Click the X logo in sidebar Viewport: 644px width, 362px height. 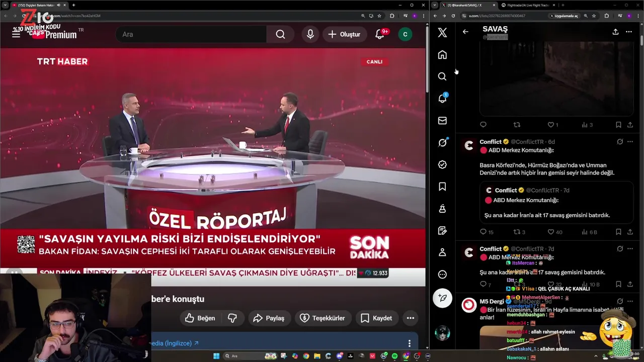pos(442,33)
